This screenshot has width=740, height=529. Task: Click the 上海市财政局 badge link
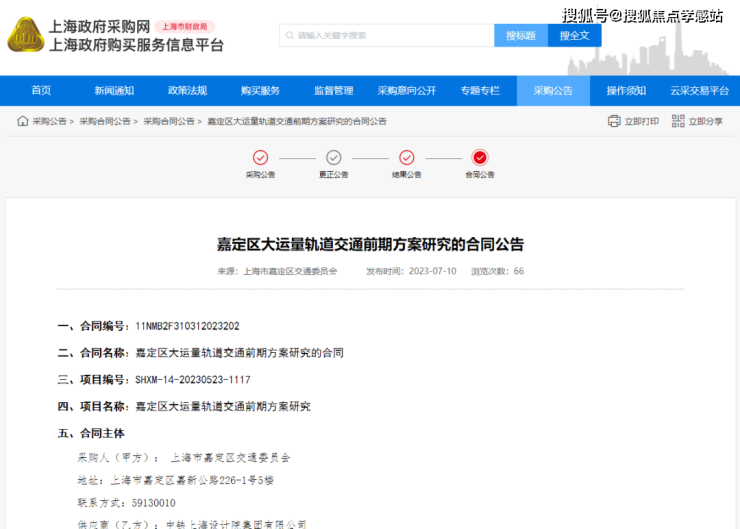coord(185,27)
